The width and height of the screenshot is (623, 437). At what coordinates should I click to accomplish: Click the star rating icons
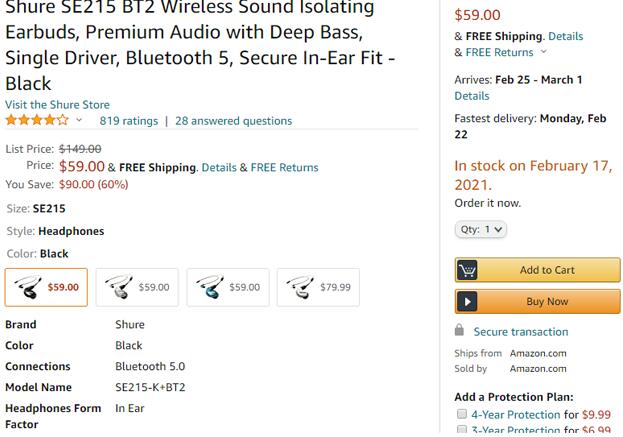pyautogui.click(x=37, y=120)
